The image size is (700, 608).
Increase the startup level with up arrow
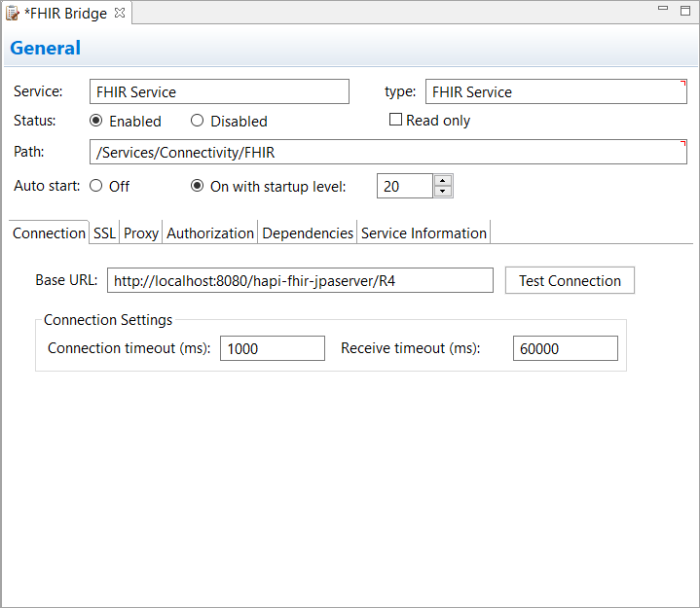(x=443, y=181)
